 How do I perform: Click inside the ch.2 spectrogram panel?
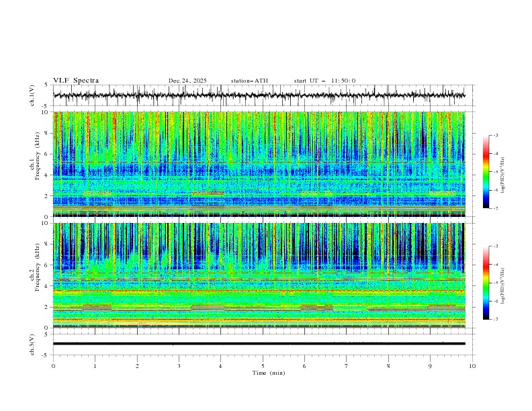[259, 275]
